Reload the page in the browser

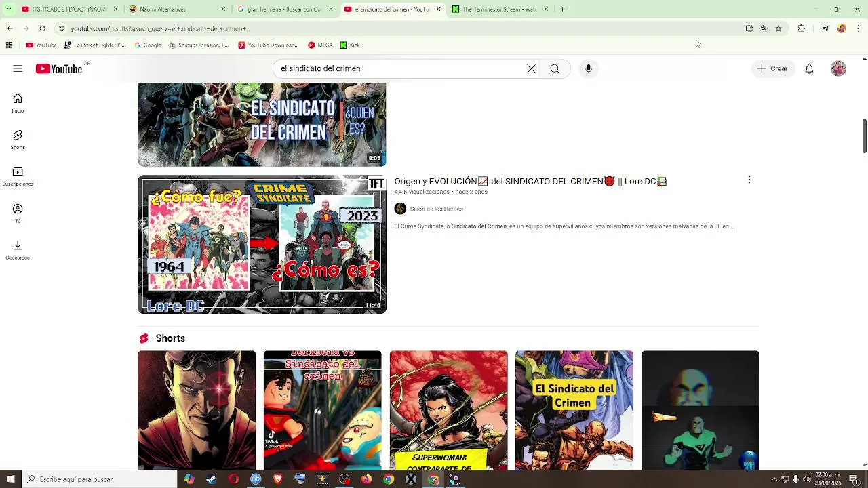[43, 28]
